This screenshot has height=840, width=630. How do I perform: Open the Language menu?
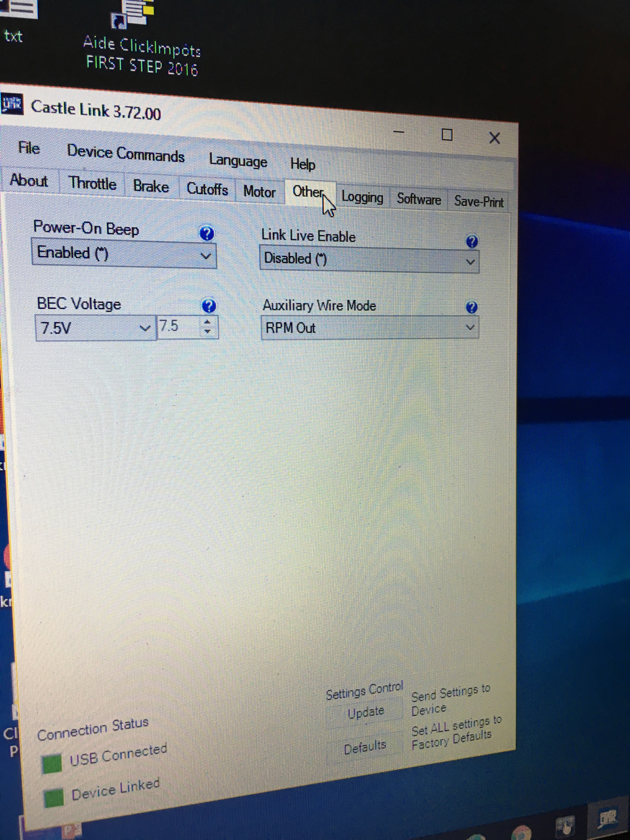click(x=238, y=161)
